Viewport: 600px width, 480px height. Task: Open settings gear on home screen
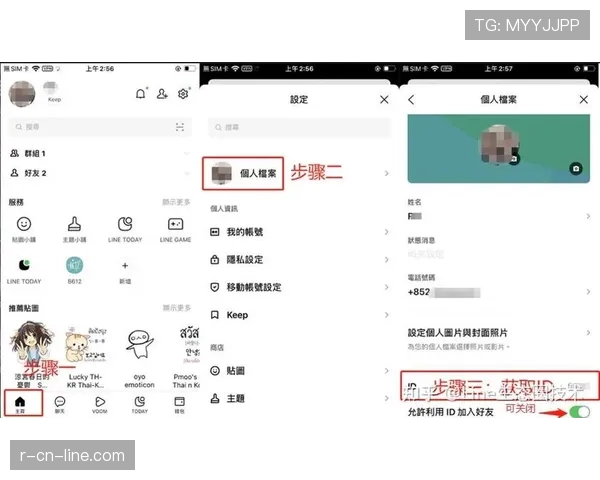click(x=183, y=93)
